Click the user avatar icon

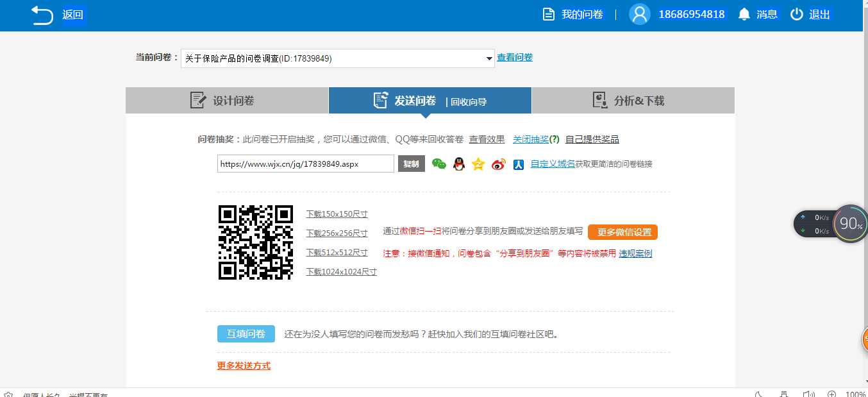point(639,14)
